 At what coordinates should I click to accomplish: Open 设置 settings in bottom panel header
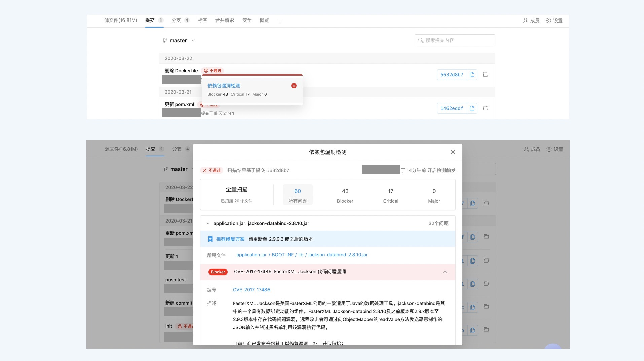click(555, 149)
